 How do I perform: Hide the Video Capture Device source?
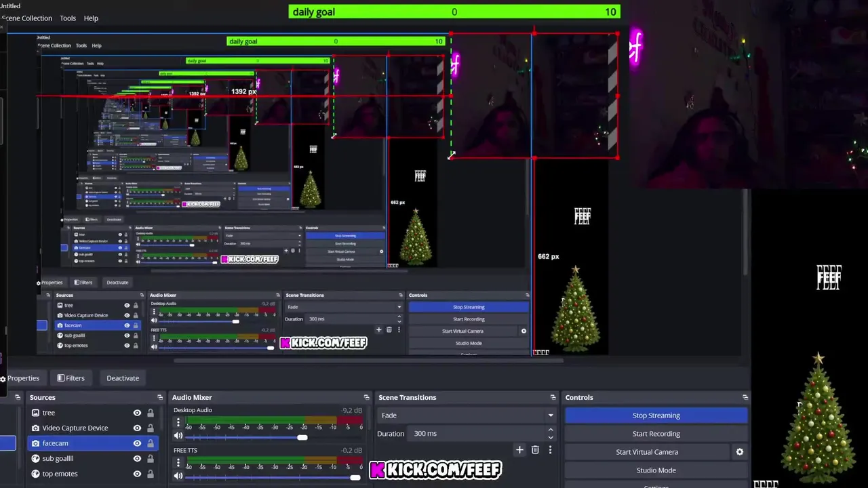(x=137, y=428)
